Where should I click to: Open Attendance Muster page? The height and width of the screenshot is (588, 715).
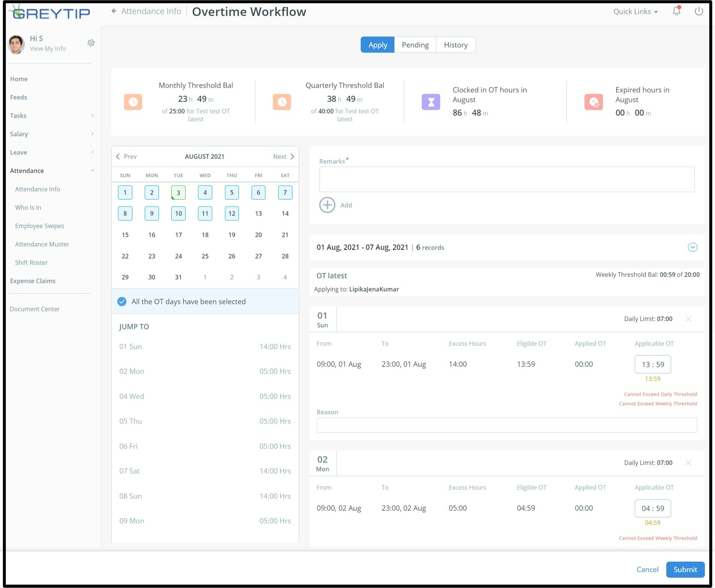point(42,244)
